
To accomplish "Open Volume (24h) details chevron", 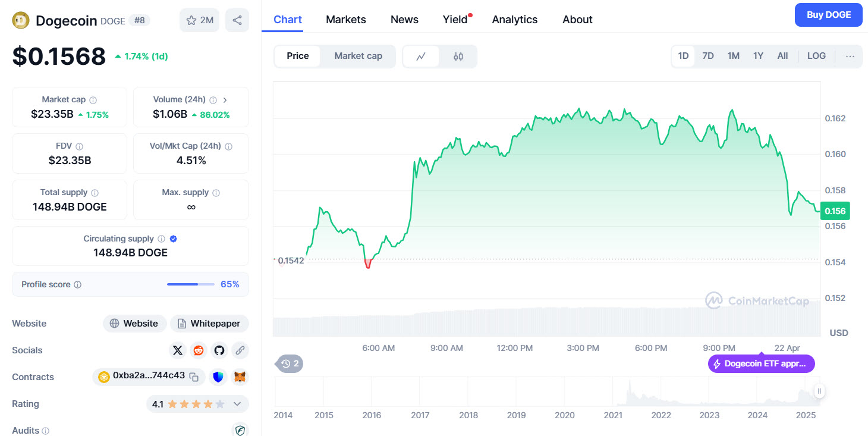I will (225, 100).
